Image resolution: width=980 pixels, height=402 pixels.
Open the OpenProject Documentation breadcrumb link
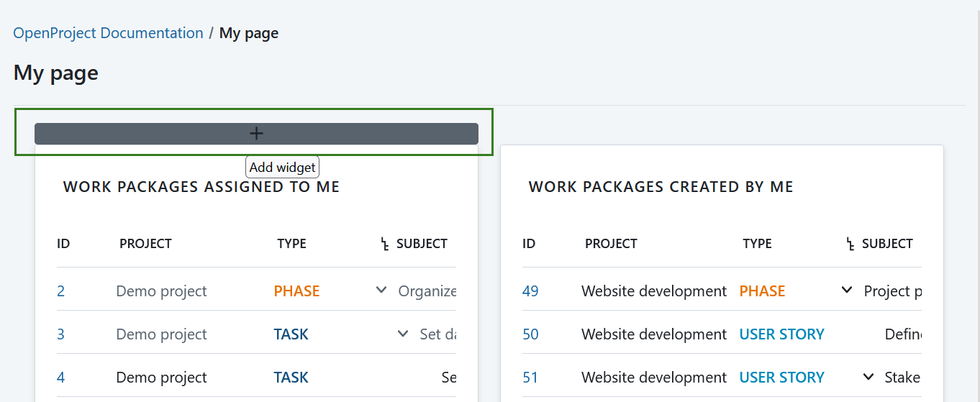[x=108, y=33]
